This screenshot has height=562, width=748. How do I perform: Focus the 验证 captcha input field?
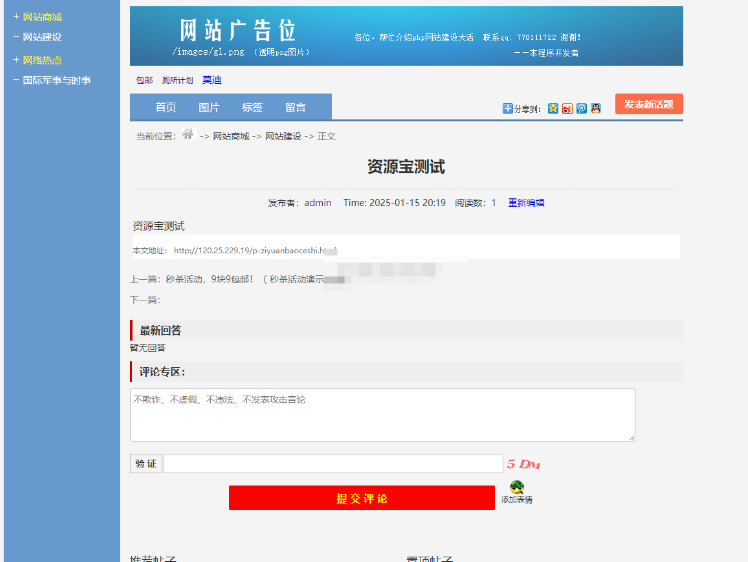tap(333, 464)
